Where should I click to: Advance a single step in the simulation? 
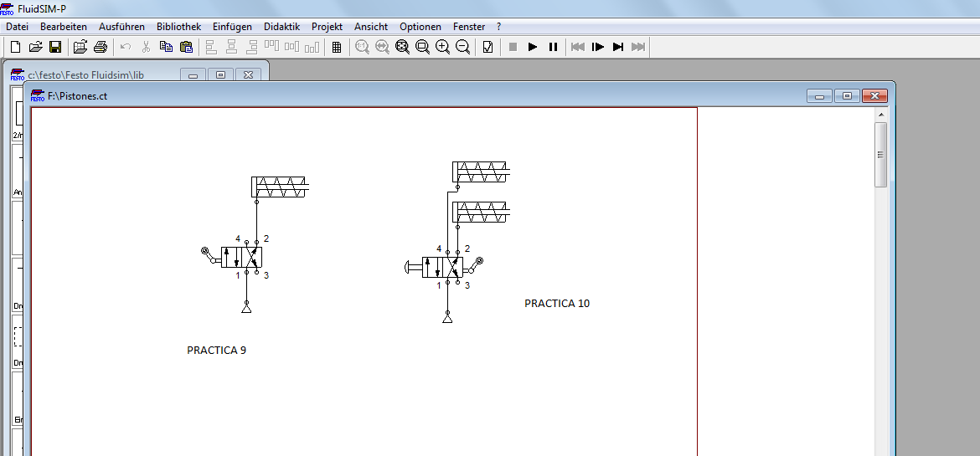597,47
